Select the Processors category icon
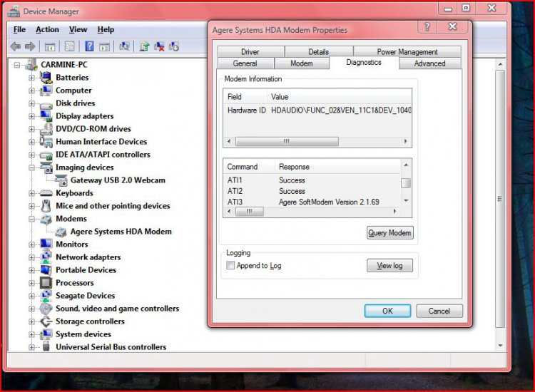 pos(46,282)
